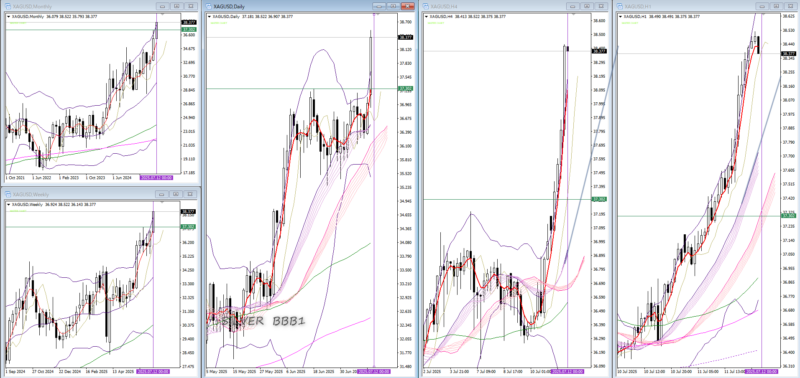Minimize the XAGUSD,H1 chart window
Viewport: 800px width, 378px height.
[763, 6]
